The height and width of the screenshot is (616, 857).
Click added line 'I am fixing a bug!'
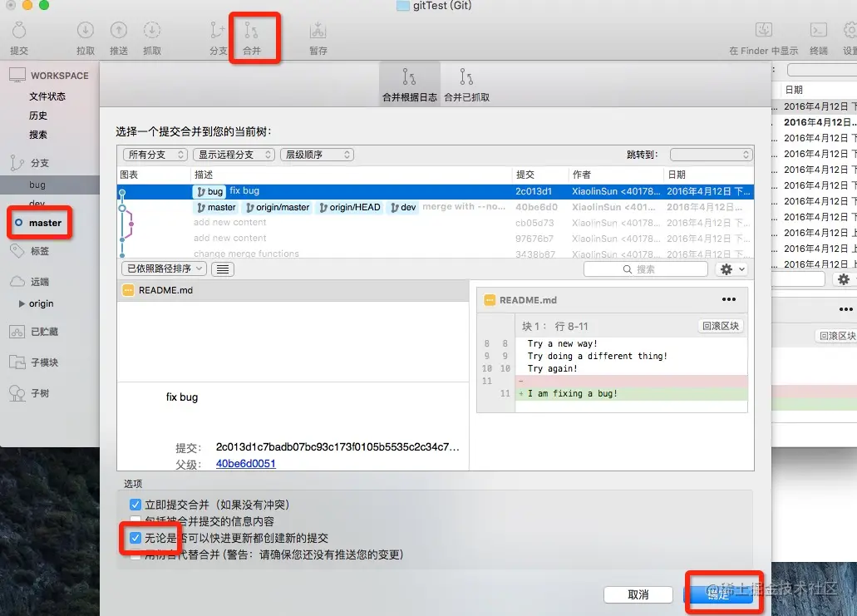tap(631, 393)
